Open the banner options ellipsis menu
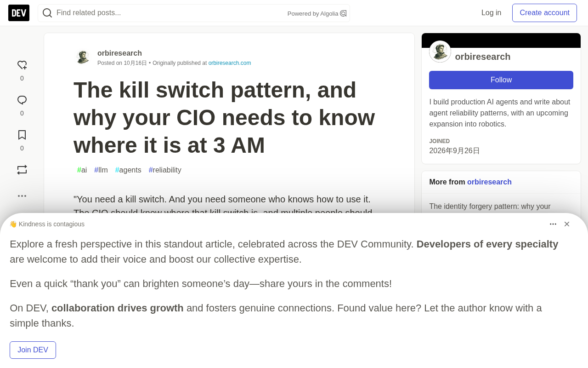 (553, 224)
